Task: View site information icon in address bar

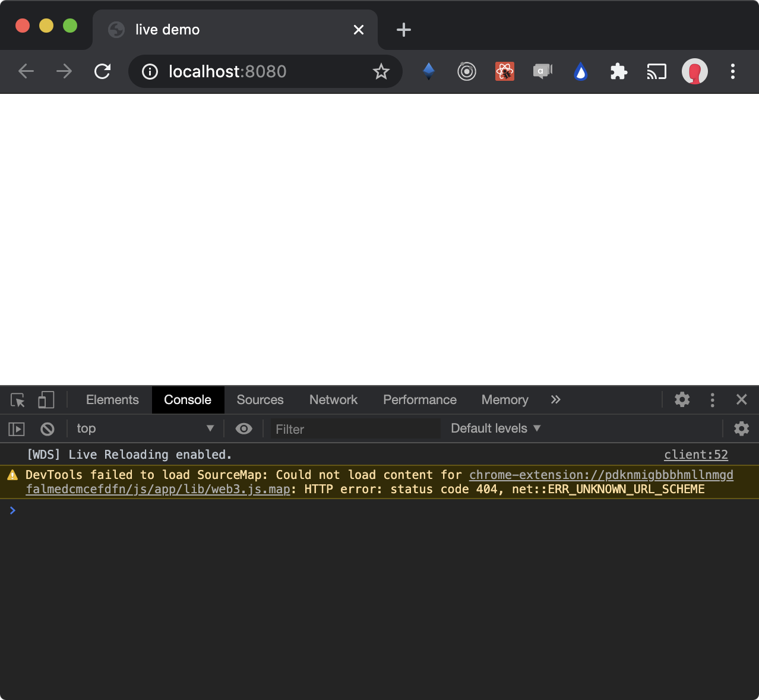Action: pos(150,72)
